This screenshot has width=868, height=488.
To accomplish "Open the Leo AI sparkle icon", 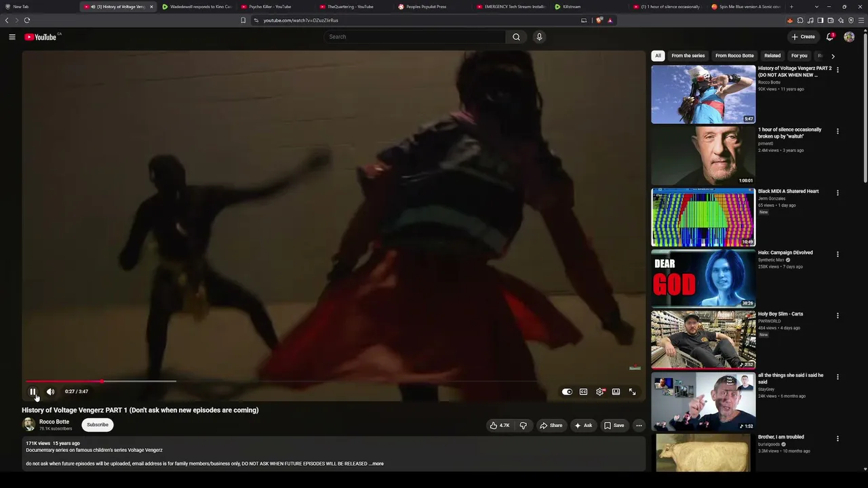I will 841,20.
